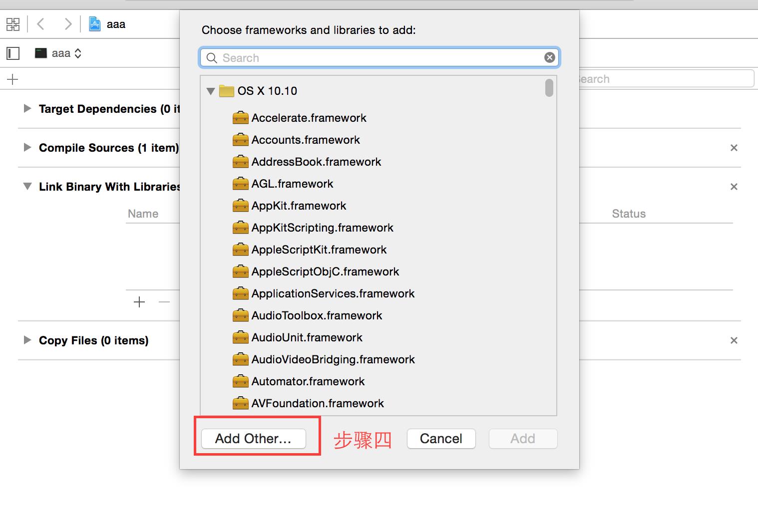The image size is (758, 532).
Task: Add a new build phase with plus
Action: pyautogui.click(x=13, y=79)
